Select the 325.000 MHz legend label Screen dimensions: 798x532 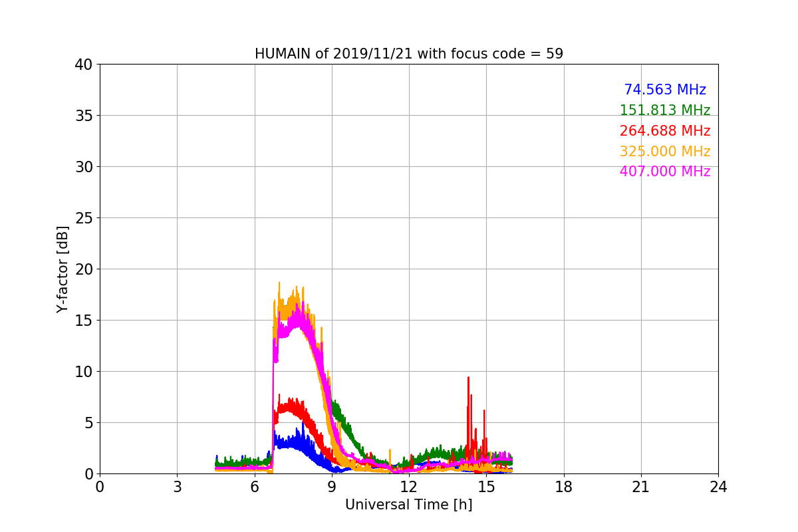[665, 152]
